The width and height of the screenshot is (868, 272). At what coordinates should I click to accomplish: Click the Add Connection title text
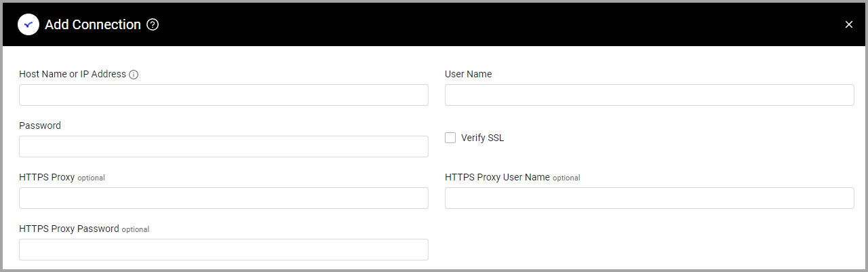tap(93, 24)
